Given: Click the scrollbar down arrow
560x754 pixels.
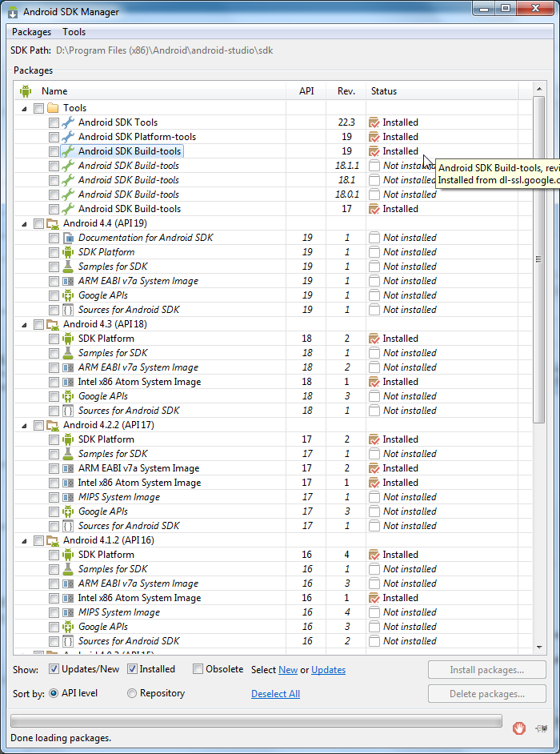Looking at the screenshot, I should [x=539, y=647].
